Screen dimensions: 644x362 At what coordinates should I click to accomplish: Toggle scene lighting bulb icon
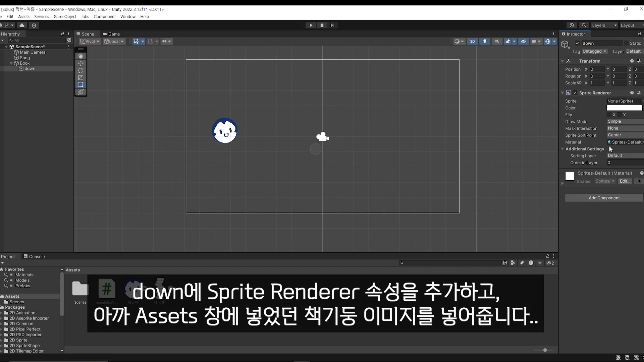[485, 41]
